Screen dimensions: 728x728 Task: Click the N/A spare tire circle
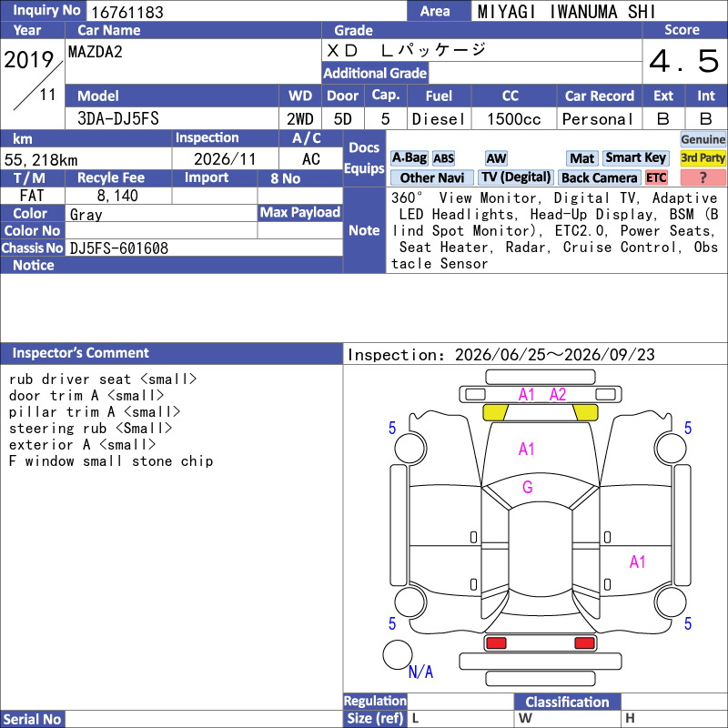click(x=398, y=654)
